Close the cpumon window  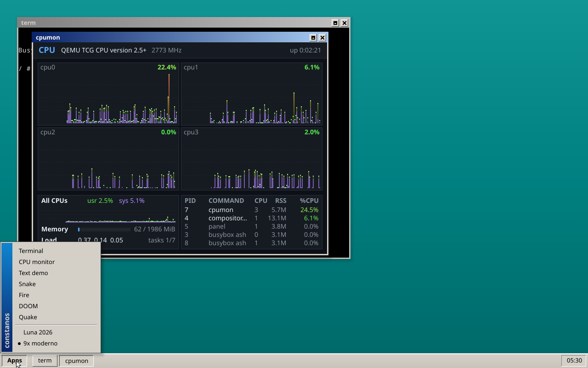click(x=322, y=38)
